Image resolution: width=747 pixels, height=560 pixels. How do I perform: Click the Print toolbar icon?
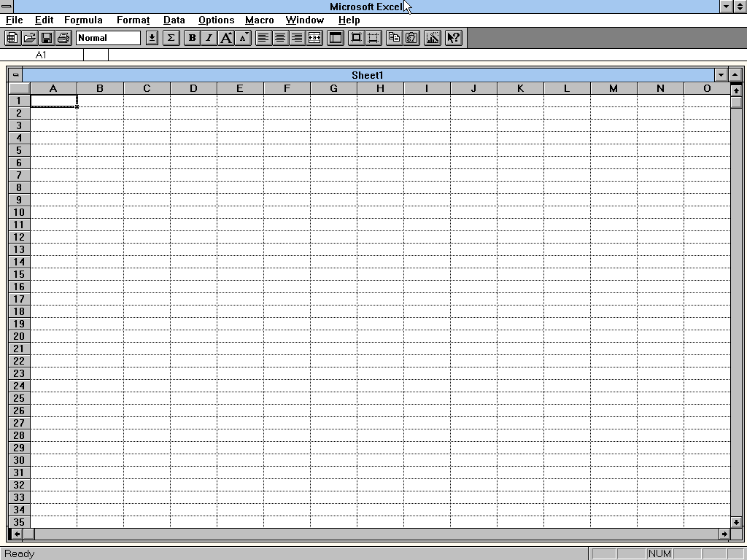click(63, 38)
